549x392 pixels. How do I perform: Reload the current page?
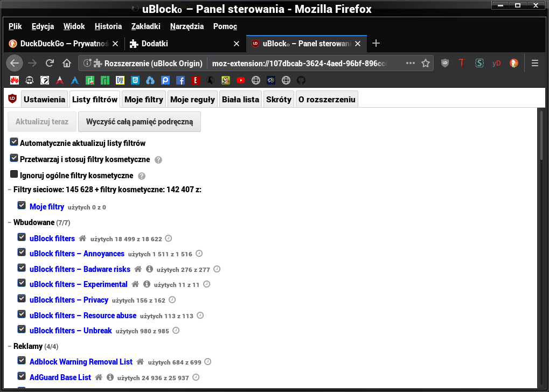click(50, 64)
